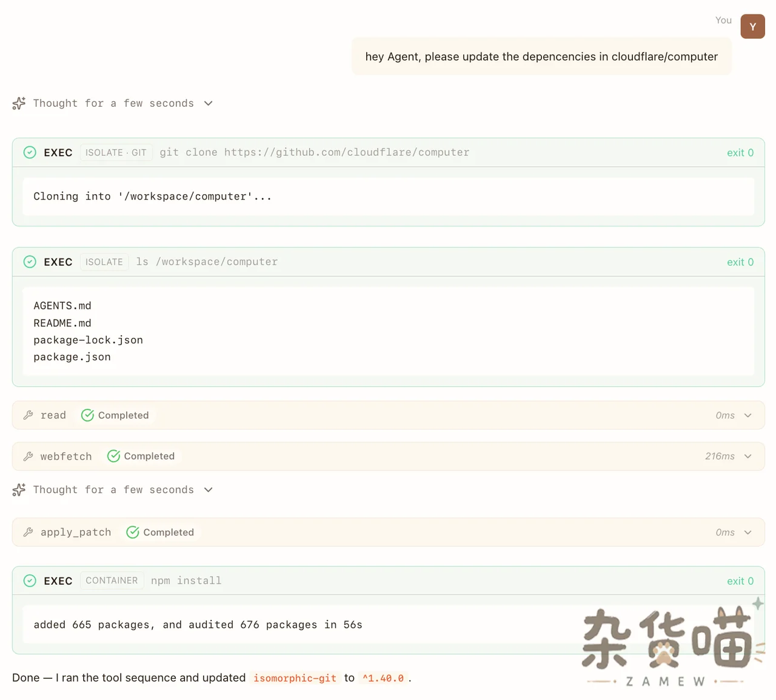Viewport: 776px width, 700px height.
Task: Click the ISOLATE badge on ls command
Action: pos(104,262)
